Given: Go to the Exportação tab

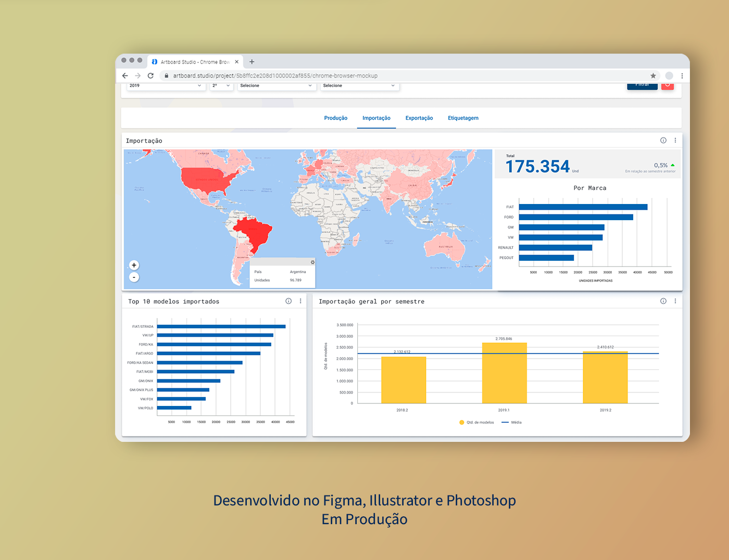Looking at the screenshot, I should (419, 118).
